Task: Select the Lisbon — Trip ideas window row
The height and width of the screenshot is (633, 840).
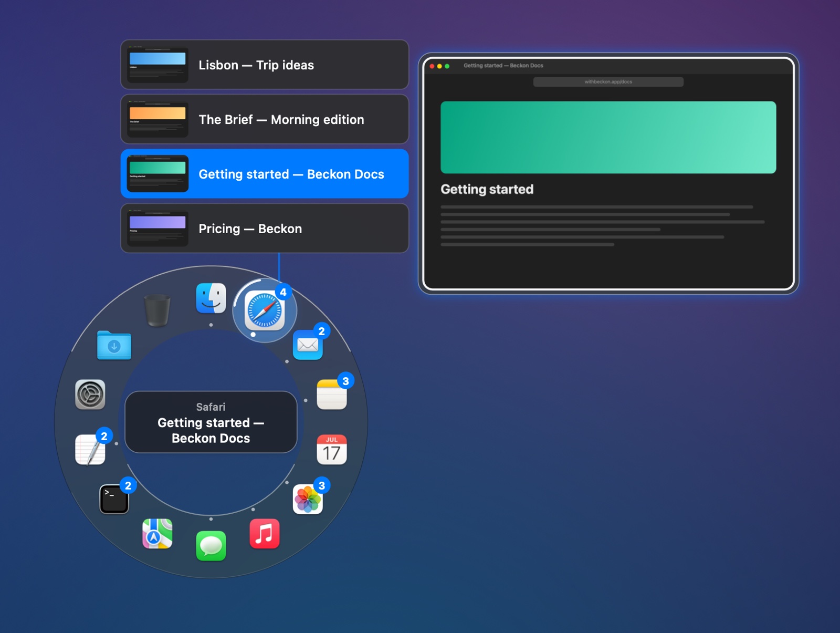Action: tap(265, 65)
